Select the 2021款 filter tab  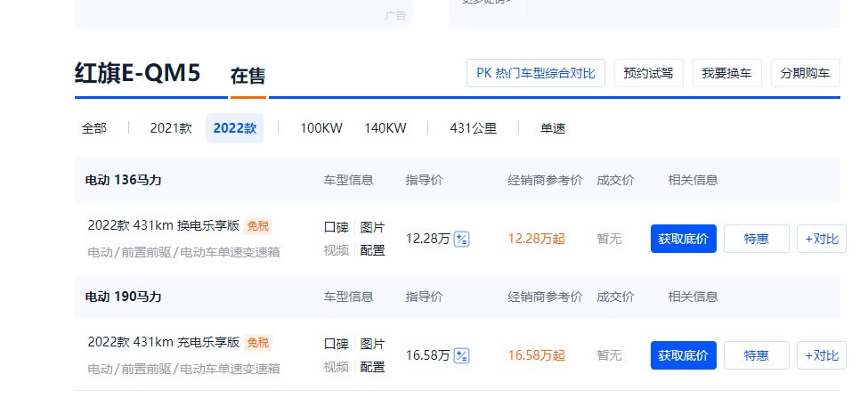(x=171, y=128)
